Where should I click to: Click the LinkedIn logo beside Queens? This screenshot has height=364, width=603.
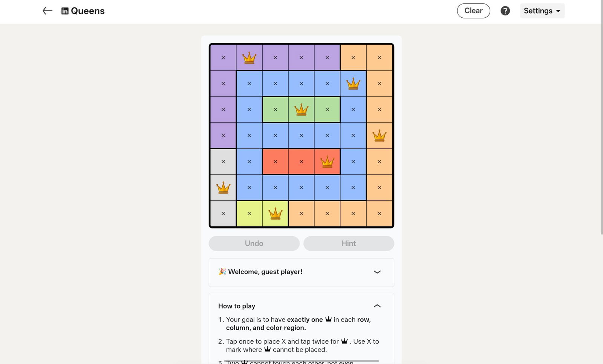pyautogui.click(x=65, y=11)
